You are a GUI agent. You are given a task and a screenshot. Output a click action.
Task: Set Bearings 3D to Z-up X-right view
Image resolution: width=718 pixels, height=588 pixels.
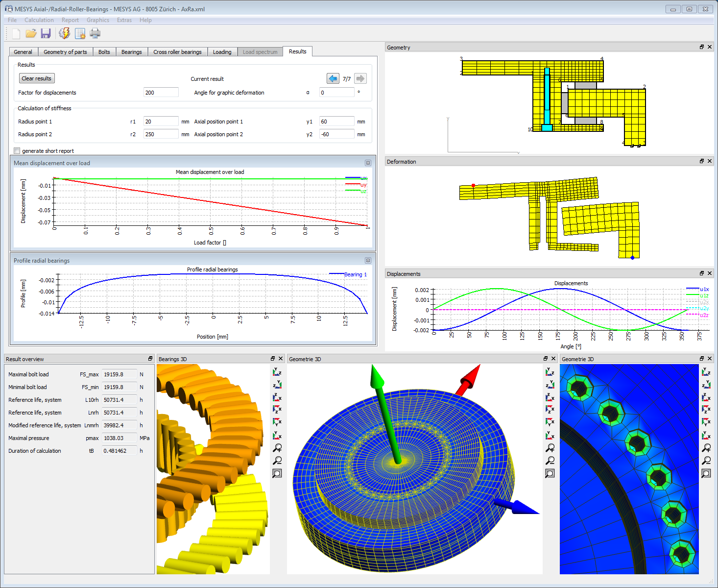[x=277, y=397]
